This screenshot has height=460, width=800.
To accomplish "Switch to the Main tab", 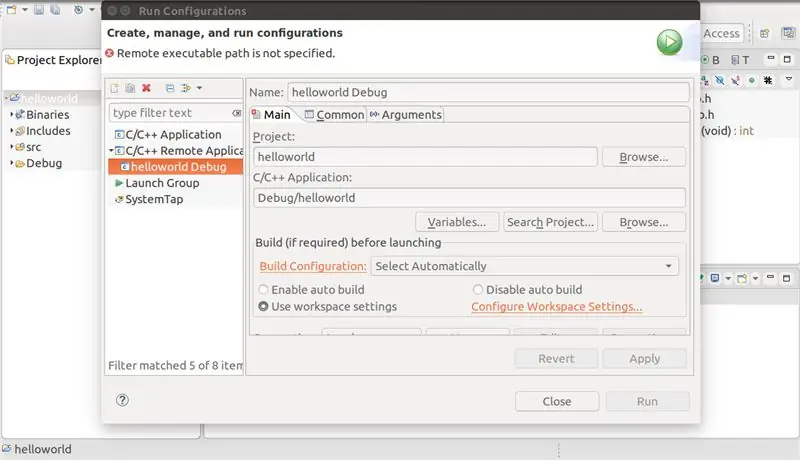I will point(272,115).
